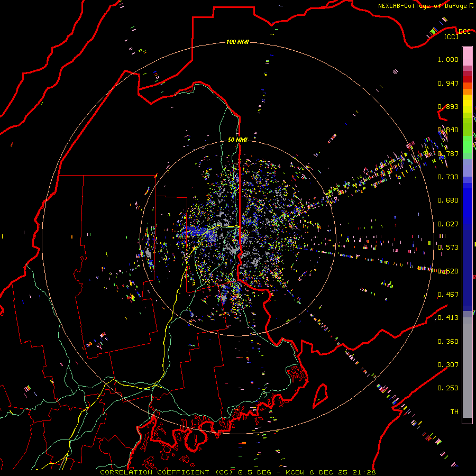Viewport: 476px width, 476px height.
Task: Pick the red segment of the color bar
Action: click(467, 79)
